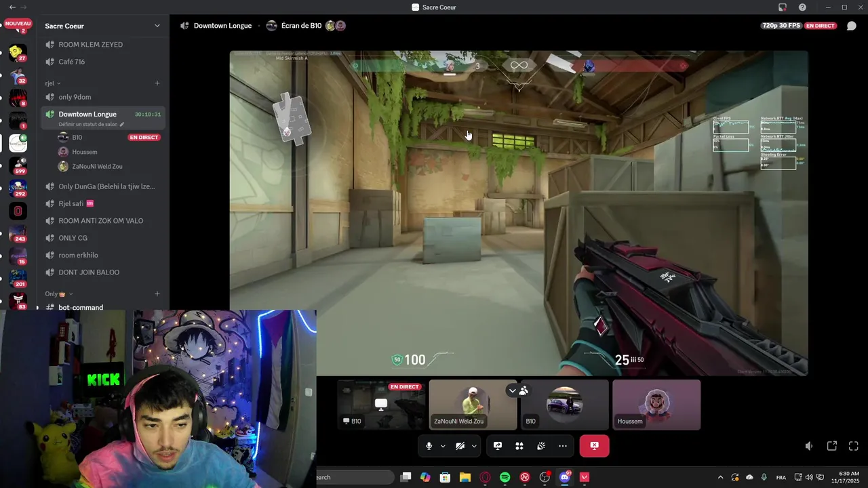Open server icon with 8 badge

point(18,98)
